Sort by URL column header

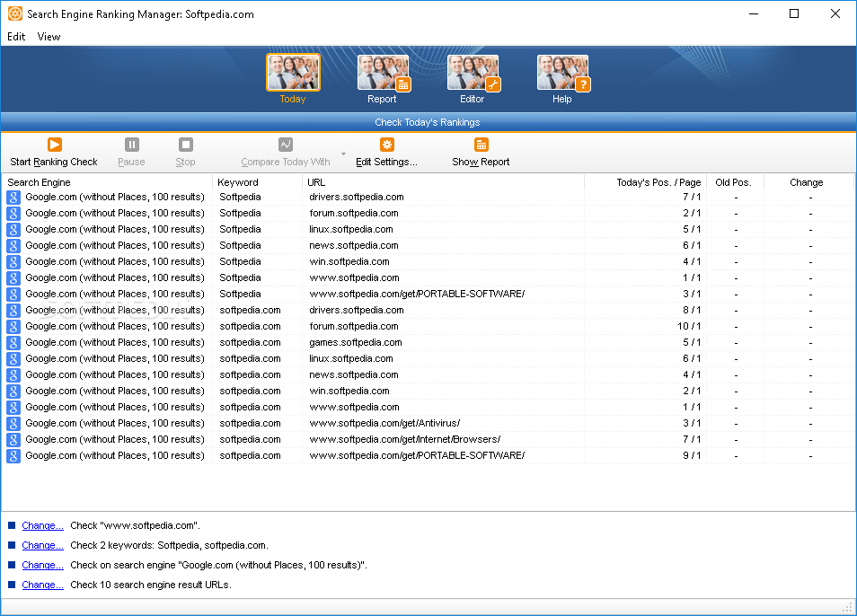(x=443, y=182)
